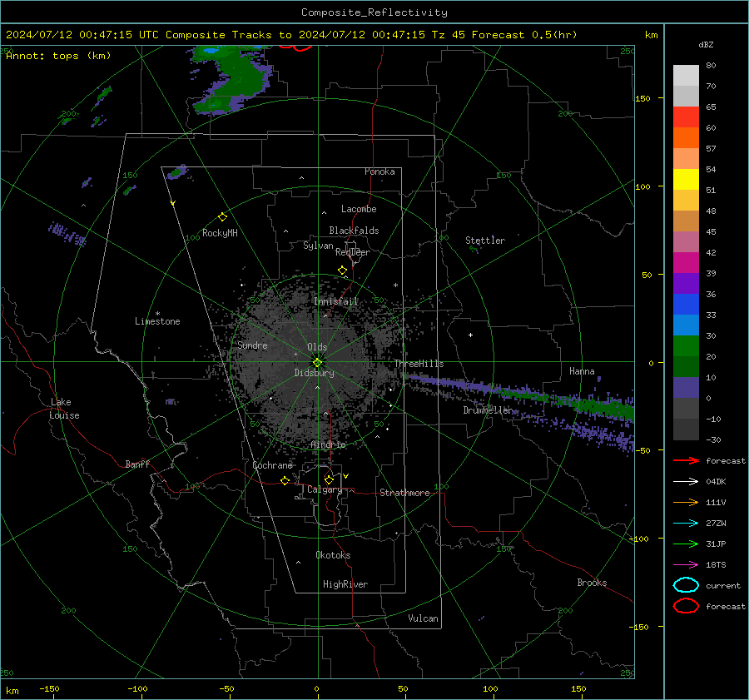Click the yellow diamond marker below Cochrane
Image resolution: width=749 pixels, height=700 pixels.
point(285,480)
